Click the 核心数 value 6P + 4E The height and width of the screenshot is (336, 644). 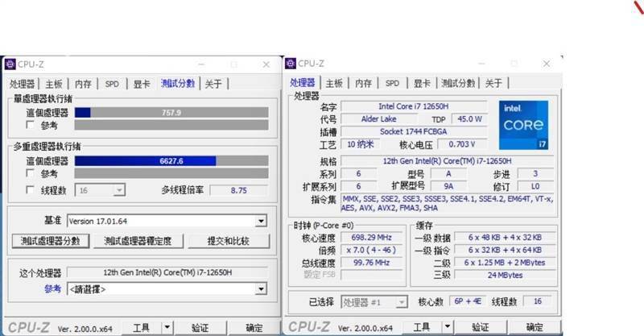pos(468,301)
